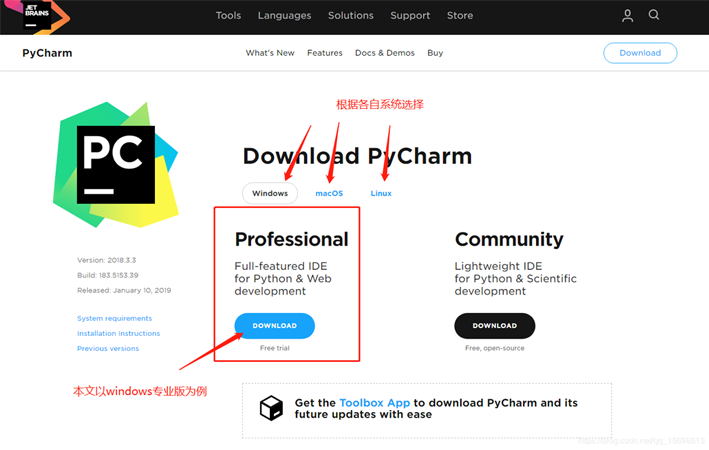This screenshot has width=709, height=450.
Task: Open the account profile icon
Action: coord(627,16)
